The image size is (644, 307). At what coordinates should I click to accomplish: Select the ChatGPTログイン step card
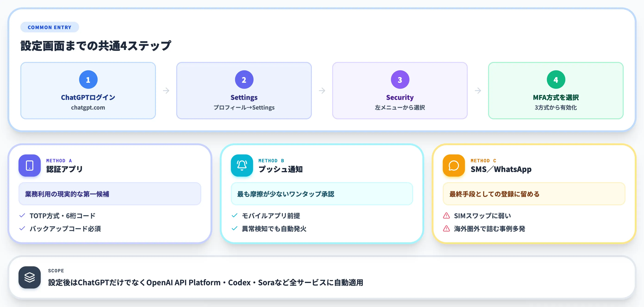point(88,90)
